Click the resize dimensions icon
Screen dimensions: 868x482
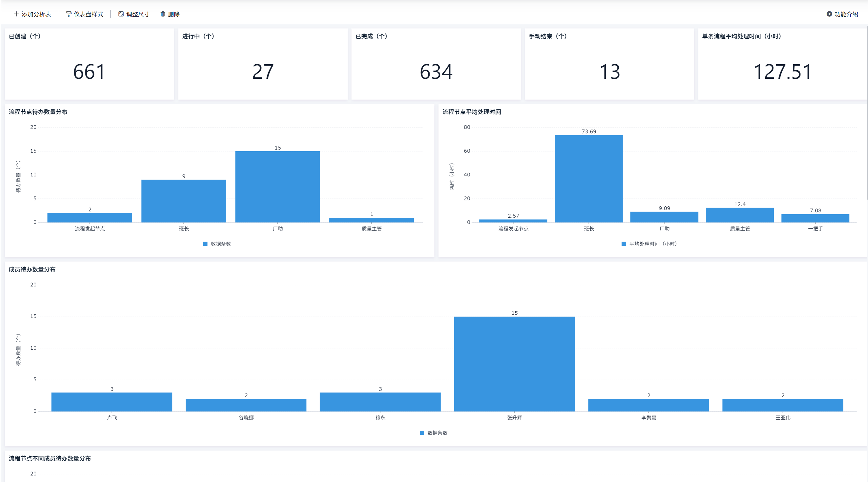[x=121, y=14]
